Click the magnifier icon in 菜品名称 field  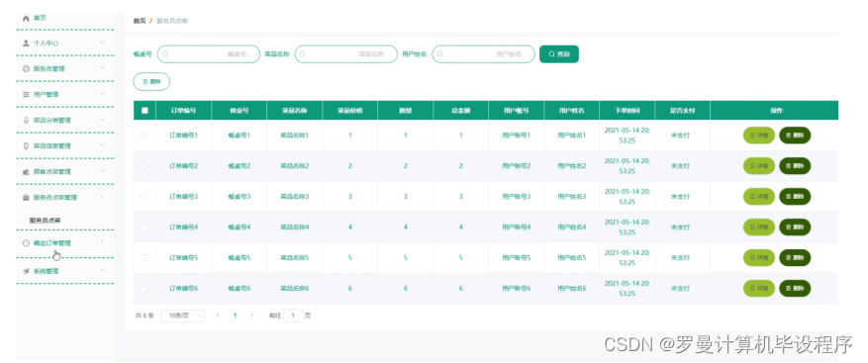coord(302,54)
